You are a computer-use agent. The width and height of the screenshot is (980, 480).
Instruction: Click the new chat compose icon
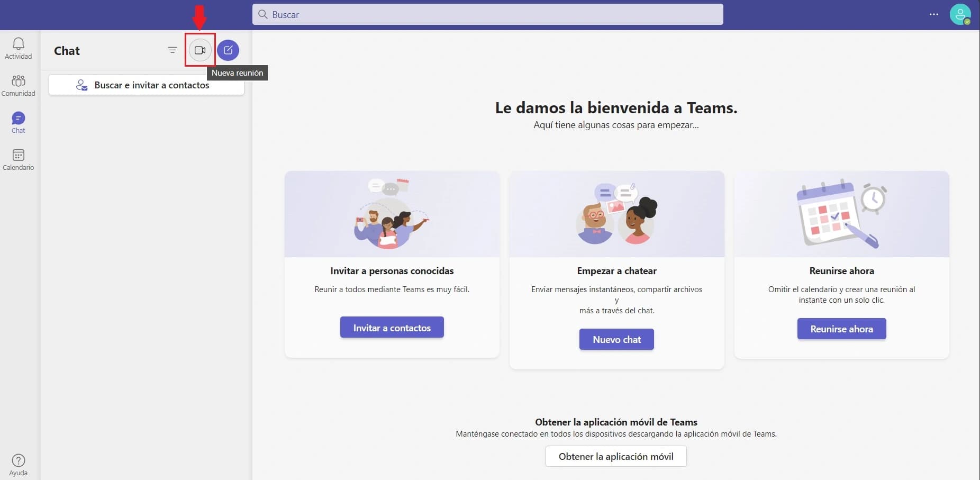coord(228,50)
